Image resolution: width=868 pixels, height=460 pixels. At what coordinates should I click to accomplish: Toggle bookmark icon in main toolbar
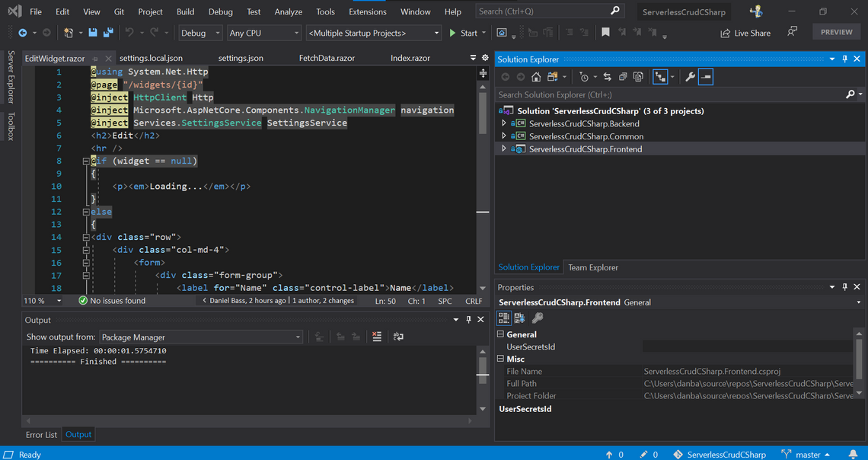(605, 33)
